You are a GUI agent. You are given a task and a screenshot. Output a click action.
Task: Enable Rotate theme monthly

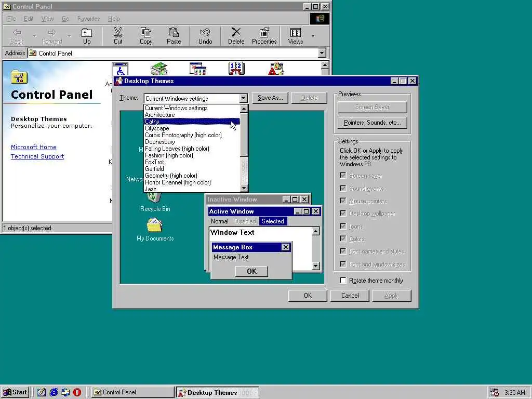[x=343, y=280]
